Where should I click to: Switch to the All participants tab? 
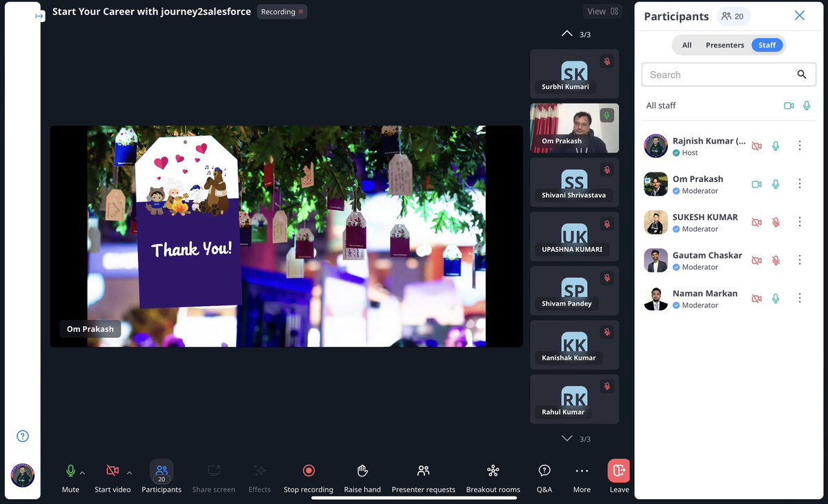(687, 45)
